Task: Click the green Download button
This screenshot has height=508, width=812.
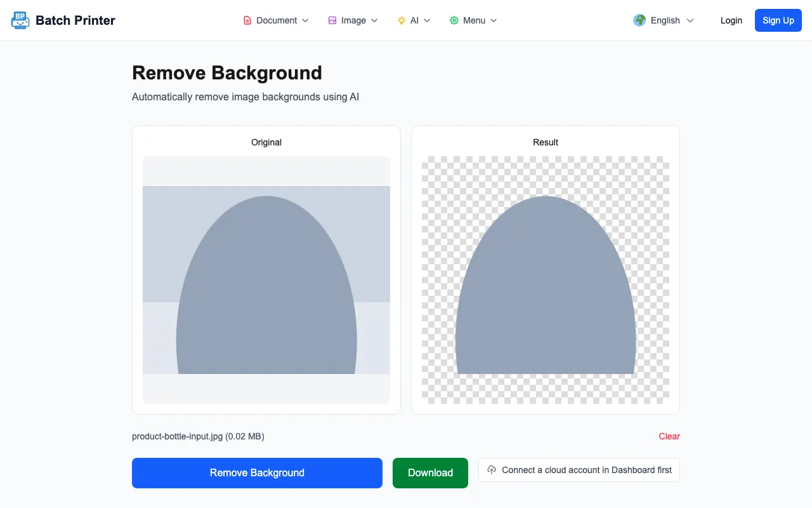Action: pyautogui.click(x=430, y=473)
